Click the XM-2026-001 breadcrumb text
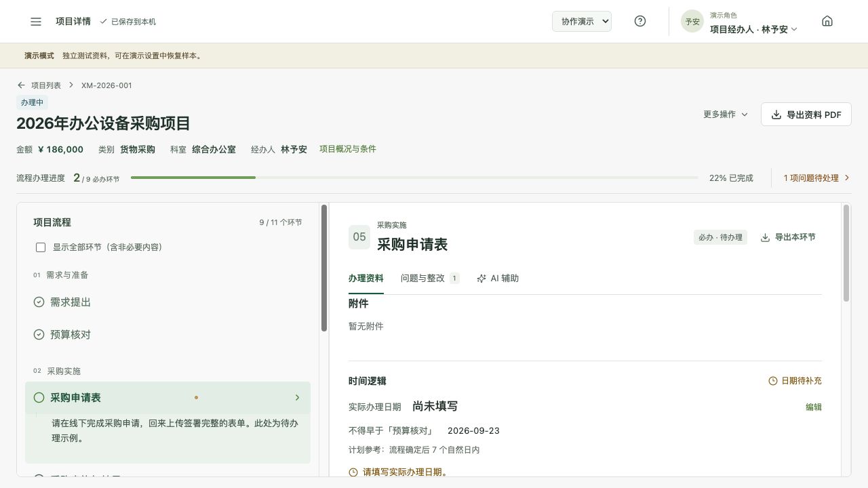 click(106, 85)
